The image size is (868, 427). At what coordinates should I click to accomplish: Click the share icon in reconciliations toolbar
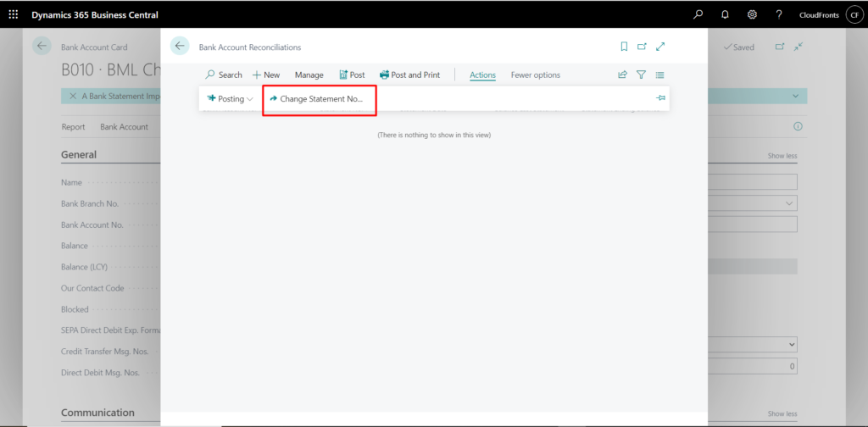[x=623, y=75]
